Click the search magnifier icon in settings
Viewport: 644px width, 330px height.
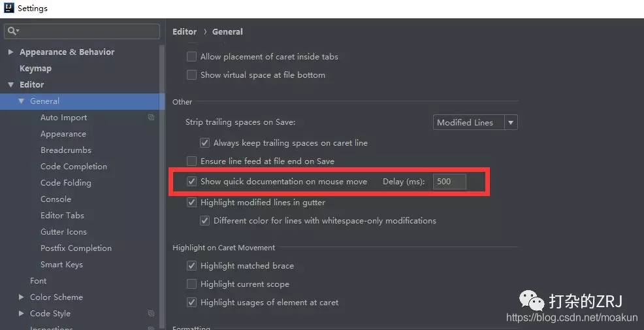click(x=13, y=31)
